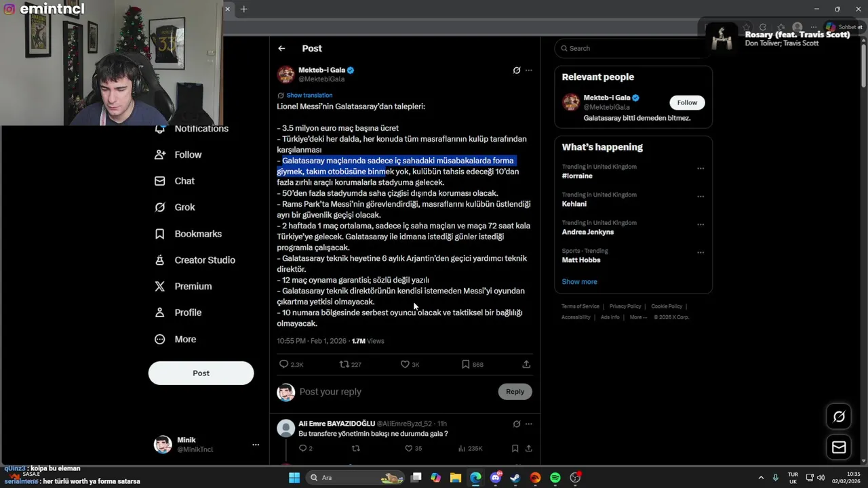Open Steam from the taskbar
The height and width of the screenshot is (488, 868).
click(515, 478)
